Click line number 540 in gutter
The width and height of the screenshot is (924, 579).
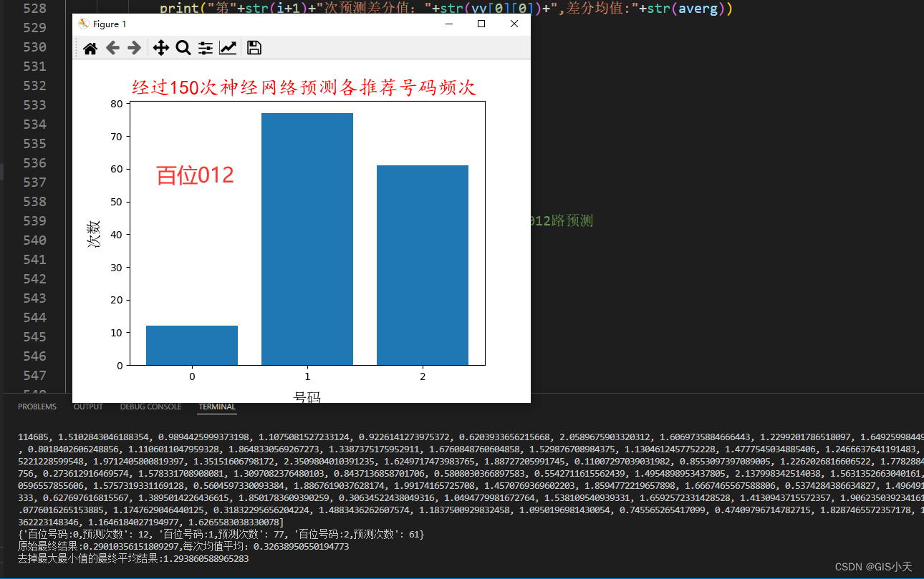[x=35, y=240]
